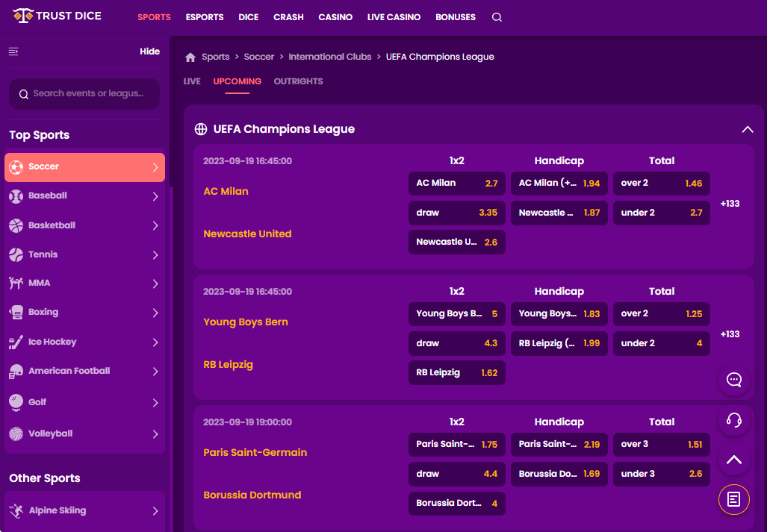This screenshot has height=532, width=767.
Task: Click the Baseball icon in sidebar
Action: pos(16,196)
